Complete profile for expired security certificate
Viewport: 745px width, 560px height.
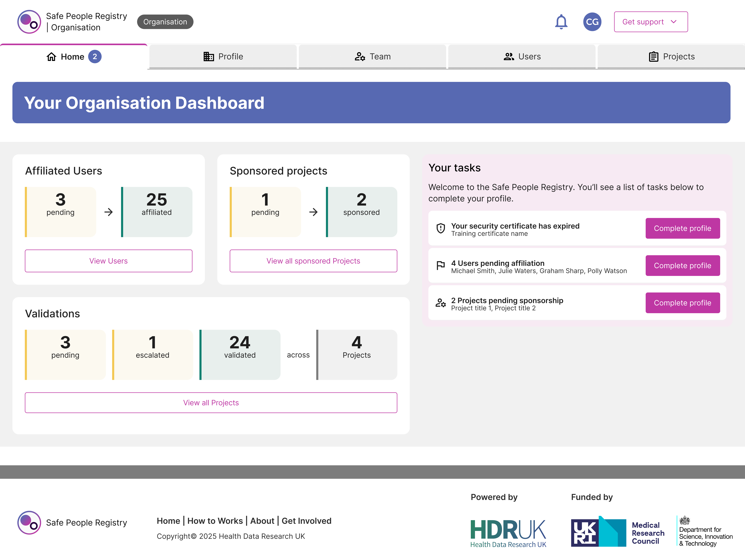683,228
